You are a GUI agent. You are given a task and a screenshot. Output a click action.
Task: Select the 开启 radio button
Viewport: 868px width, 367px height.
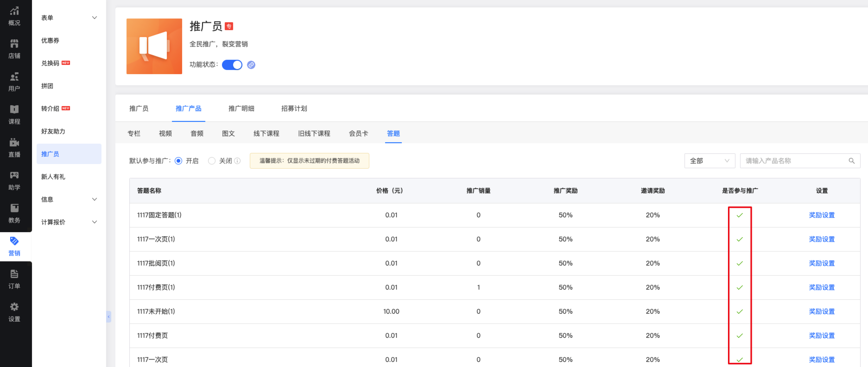coord(179,161)
